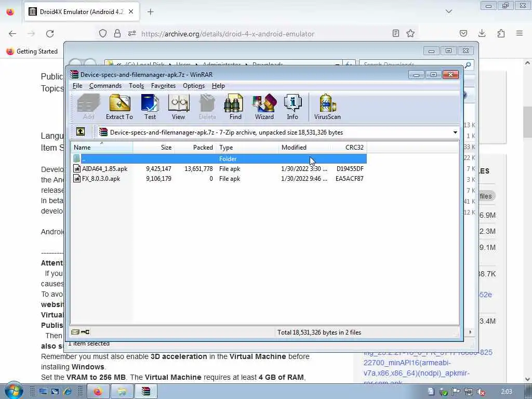Switch to Firefox on the taskbar
This screenshot has height=399, width=532.
98,392
